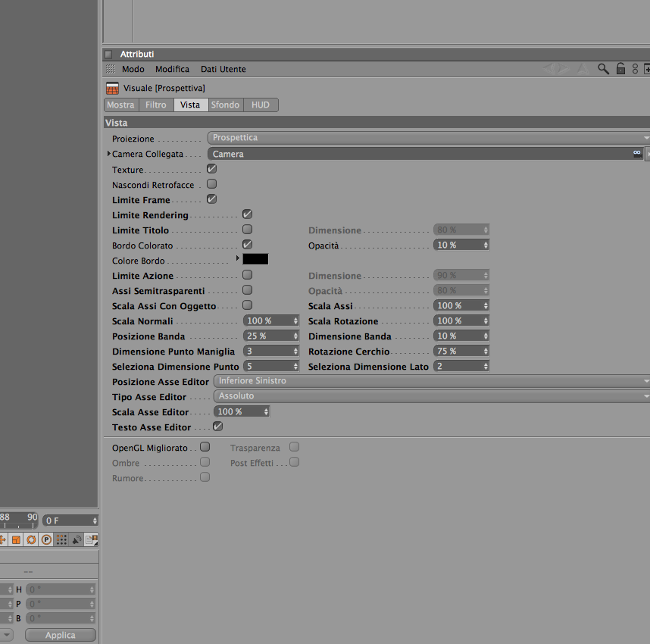This screenshot has width=650, height=644.
Task: Open the Posizione Asse Editor dropdown
Action: coord(432,380)
